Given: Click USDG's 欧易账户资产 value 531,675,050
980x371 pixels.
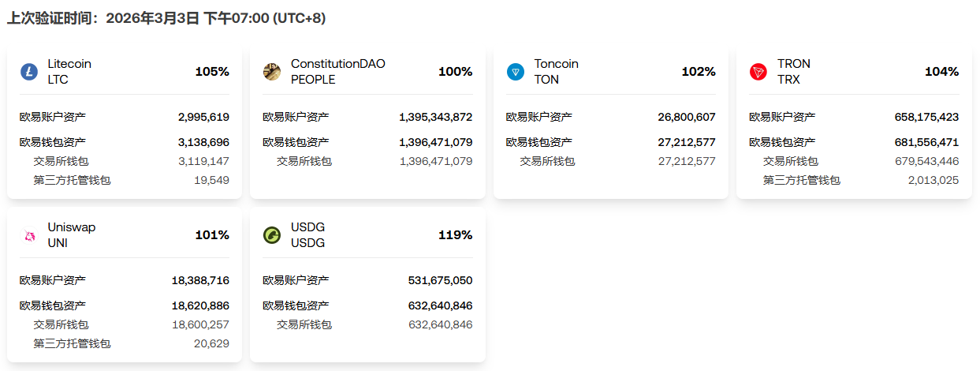Looking at the screenshot, I should tap(440, 280).
